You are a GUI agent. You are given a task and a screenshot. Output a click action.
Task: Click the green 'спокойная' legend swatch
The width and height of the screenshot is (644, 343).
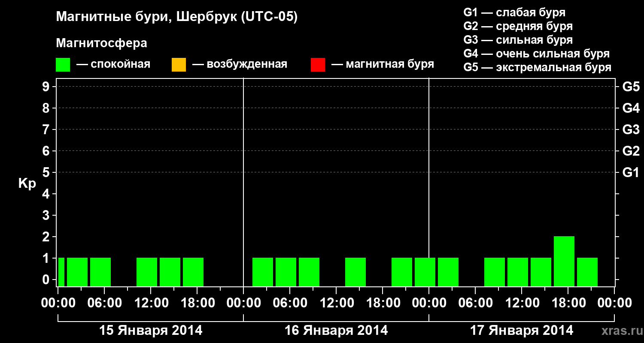click(63, 65)
